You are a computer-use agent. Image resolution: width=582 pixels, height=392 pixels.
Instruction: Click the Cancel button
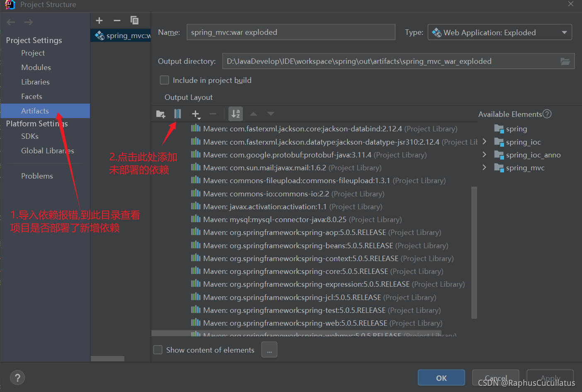(495, 378)
